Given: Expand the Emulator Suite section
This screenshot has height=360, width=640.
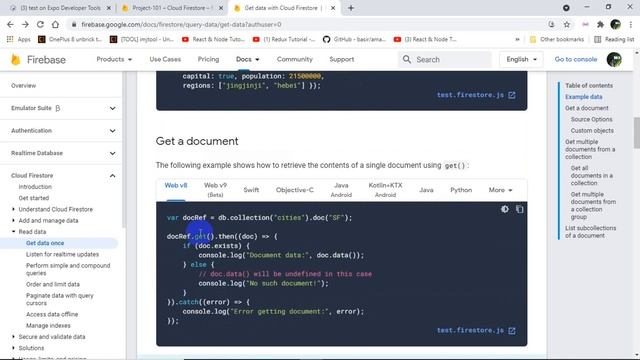Looking at the screenshot, I should coord(112,108).
